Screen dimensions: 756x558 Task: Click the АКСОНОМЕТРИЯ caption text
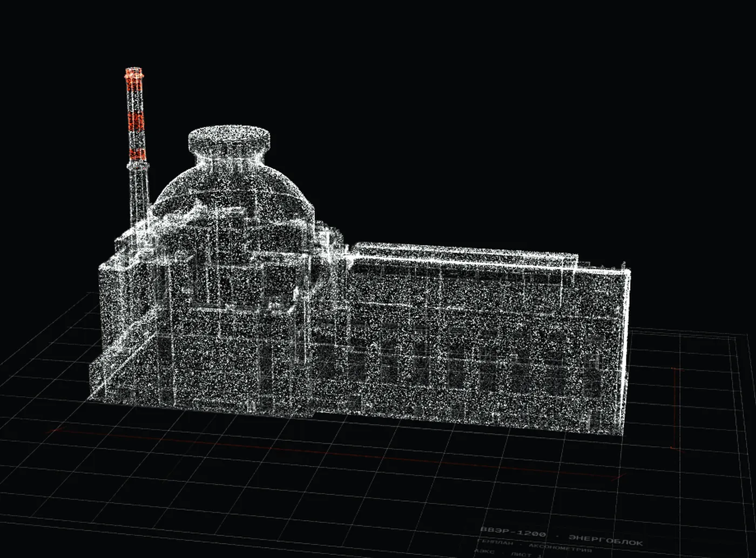560,547
